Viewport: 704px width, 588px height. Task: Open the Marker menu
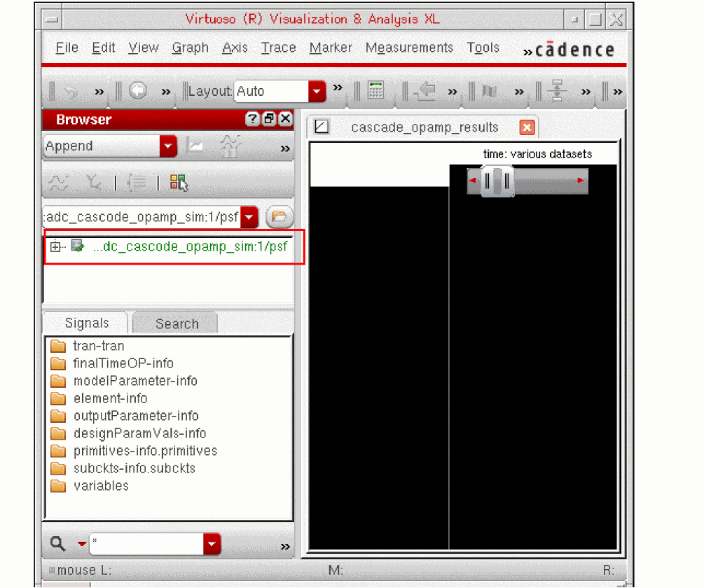pos(331,47)
